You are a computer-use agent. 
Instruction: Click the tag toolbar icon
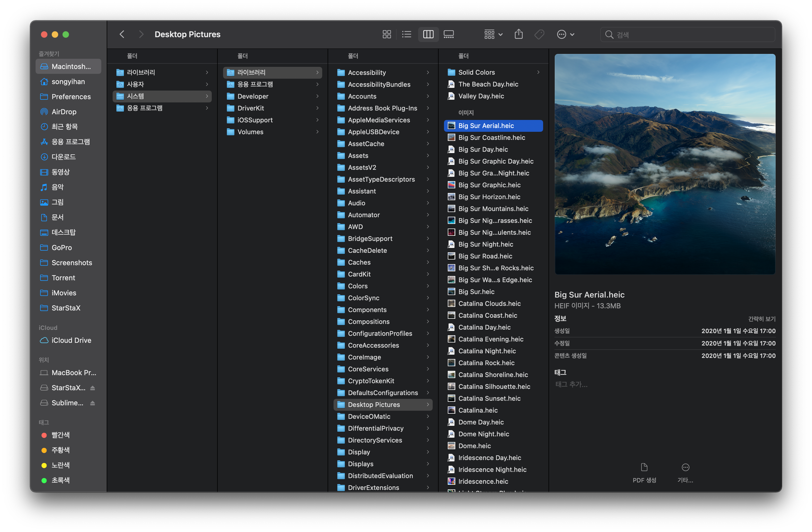click(x=539, y=34)
